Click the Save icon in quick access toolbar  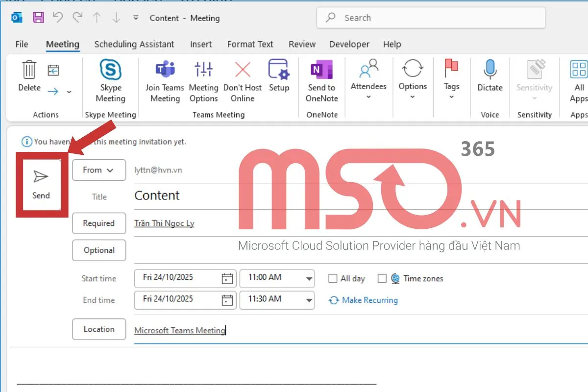point(38,17)
